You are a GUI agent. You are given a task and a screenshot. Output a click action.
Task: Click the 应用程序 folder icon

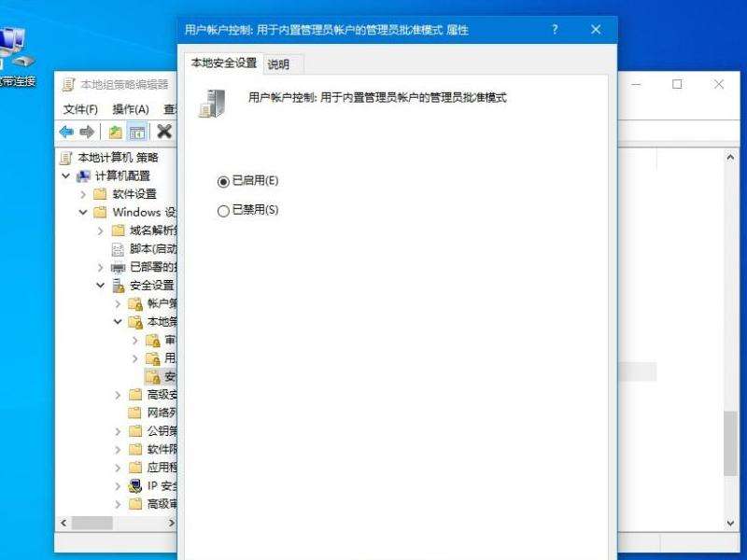point(135,468)
